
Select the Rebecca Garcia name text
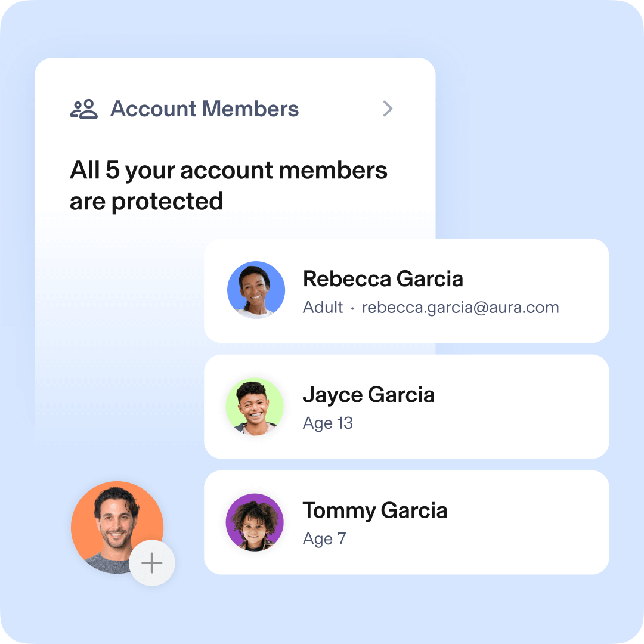point(383,279)
